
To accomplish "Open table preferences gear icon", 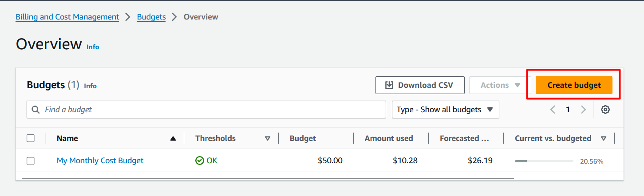I will click(605, 110).
